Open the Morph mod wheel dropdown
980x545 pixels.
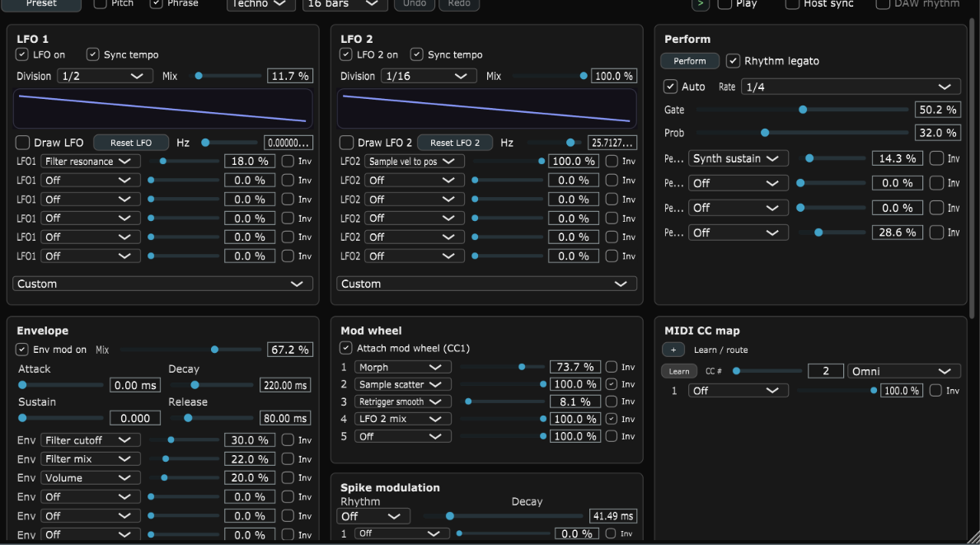pyautogui.click(x=402, y=367)
